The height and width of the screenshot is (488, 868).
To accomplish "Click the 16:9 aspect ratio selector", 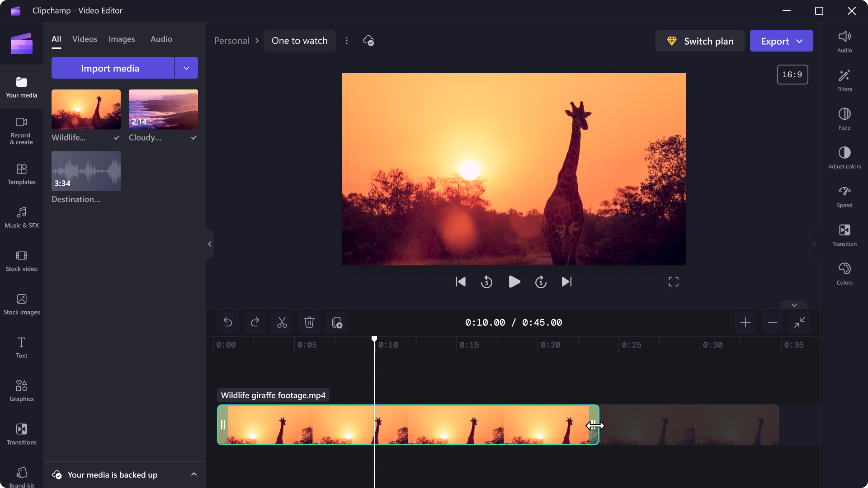I will pyautogui.click(x=793, y=75).
